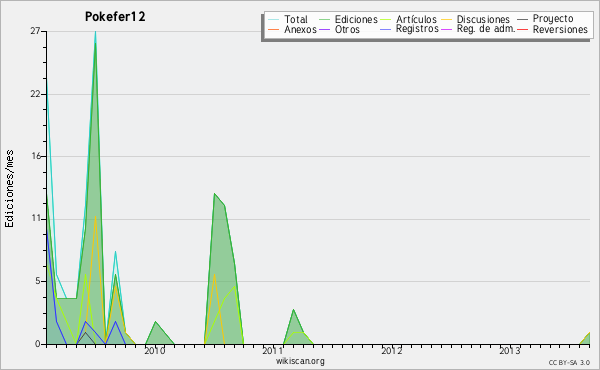Screen dimensions: 600x370
Task: Click the cyan Total color line swatch
Action: pyautogui.click(x=274, y=19)
